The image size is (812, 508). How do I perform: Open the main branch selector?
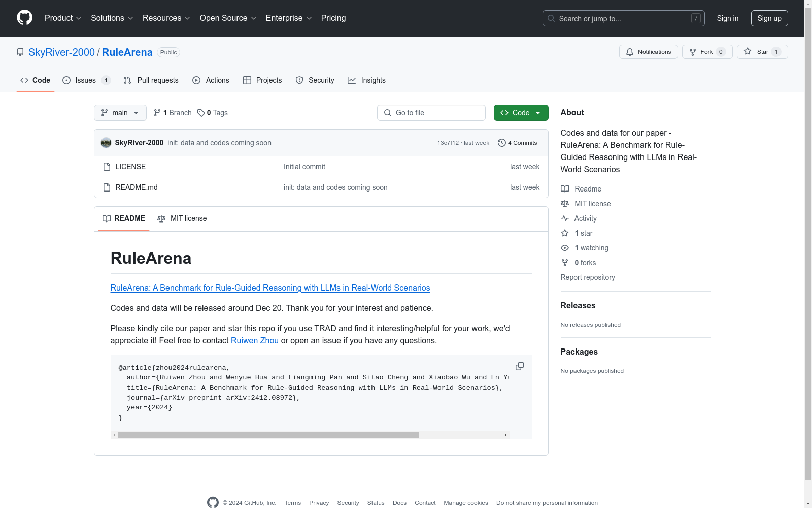120,113
